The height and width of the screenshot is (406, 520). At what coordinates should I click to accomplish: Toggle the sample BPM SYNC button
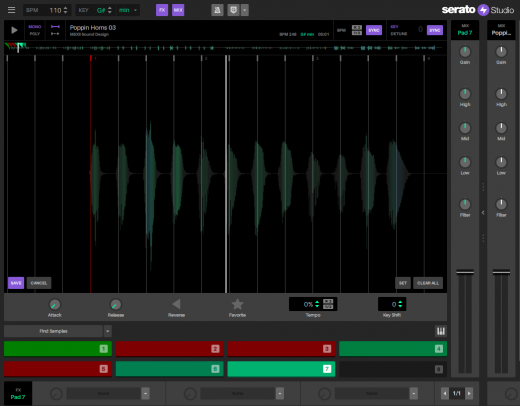[374, 30]
